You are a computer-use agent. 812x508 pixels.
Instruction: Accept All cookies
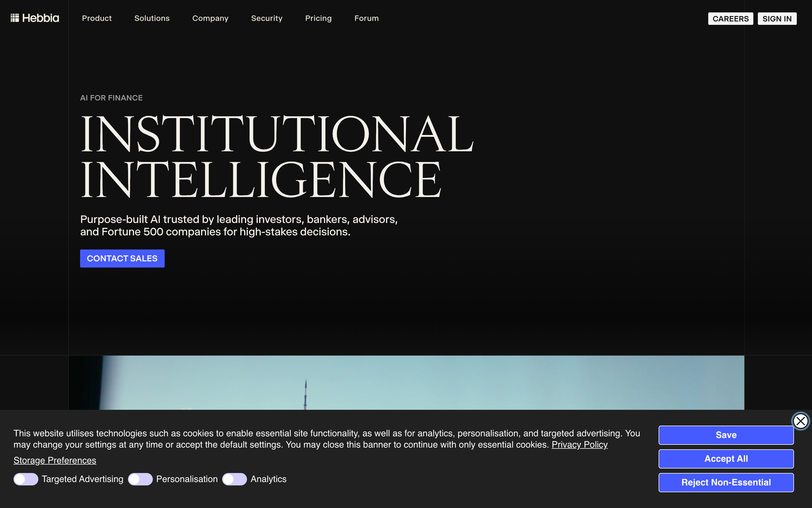pos(726,459)
